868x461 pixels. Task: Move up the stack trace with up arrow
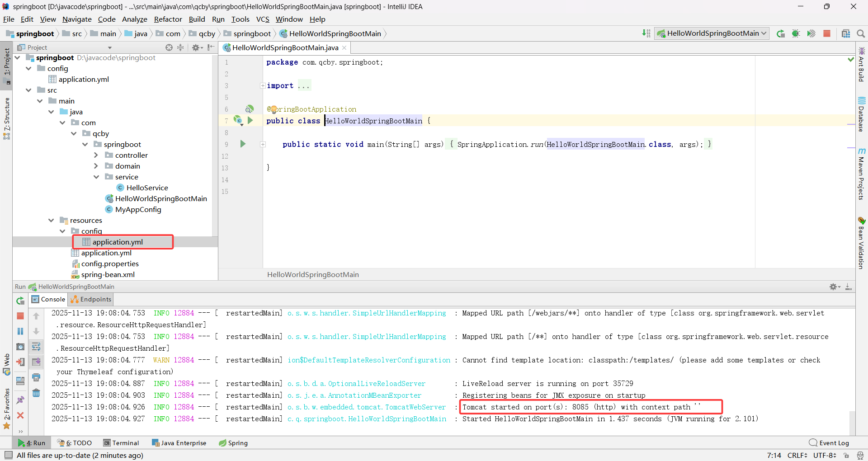tap(36, 316)
